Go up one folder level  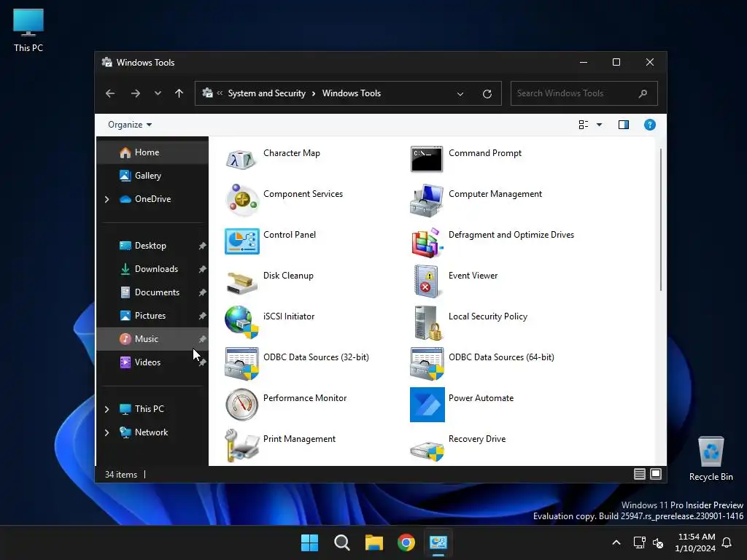pyautogui.click(x=179, y=93)
